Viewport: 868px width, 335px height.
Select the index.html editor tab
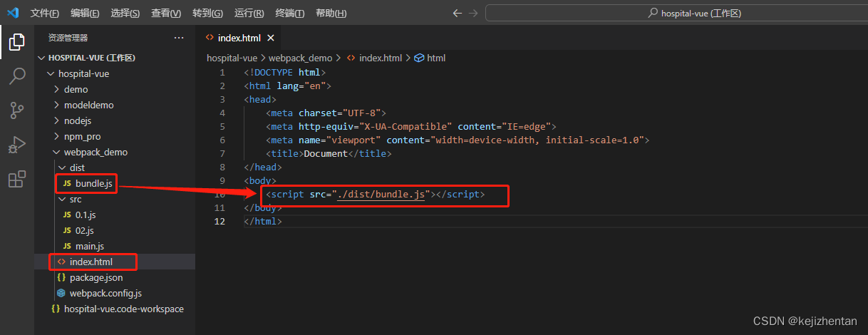point(239,38)
